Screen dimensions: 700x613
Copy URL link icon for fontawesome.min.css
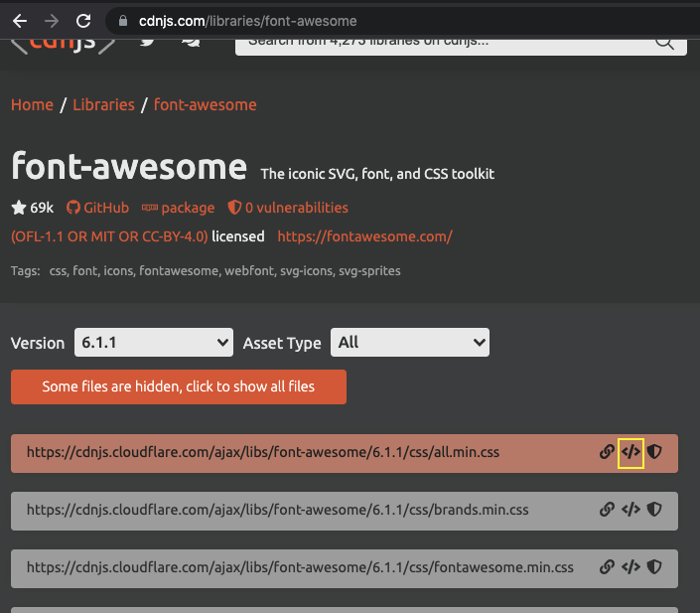tap(607, 567)
